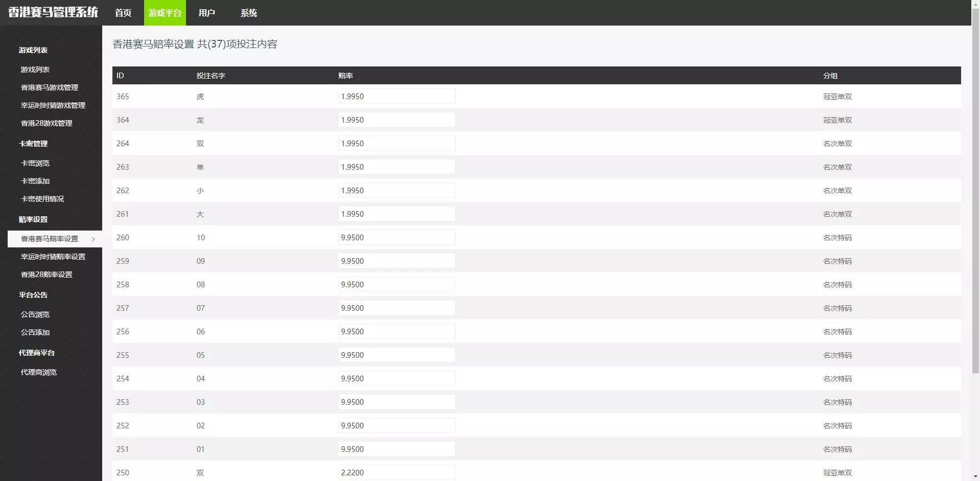View 卡密使用情况 page
Viewport: 980px width, 481px height.
pyautogui.click(x=42, y=199)
